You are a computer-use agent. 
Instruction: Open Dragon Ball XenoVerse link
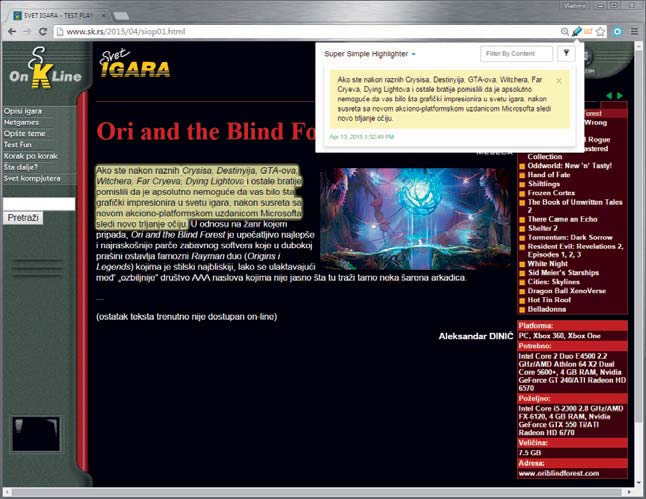click(x=566, y=291)
